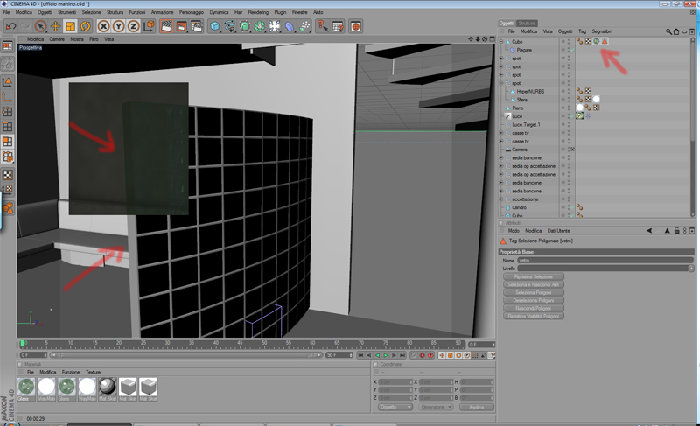Screen dimensions: 700x426
Task: Select the first green Glass material thumbnail
Action: point(26,387)
